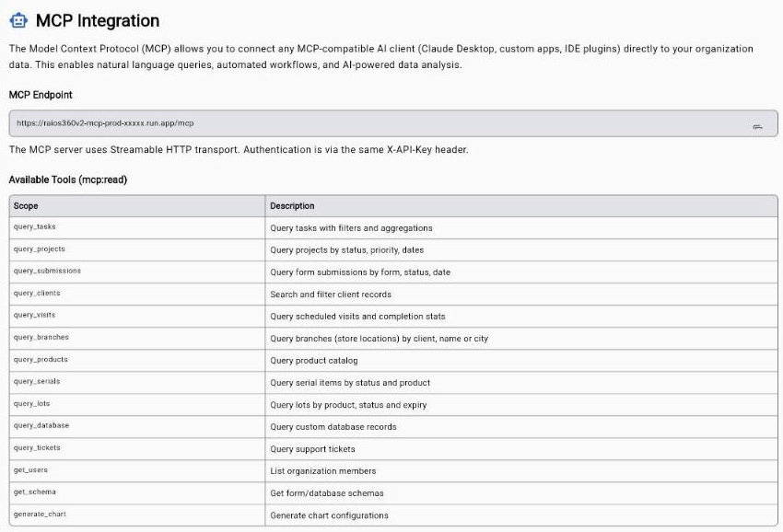Click the Scope column header
The height and width of the screenshot is (532, 783).
point(137,206)
